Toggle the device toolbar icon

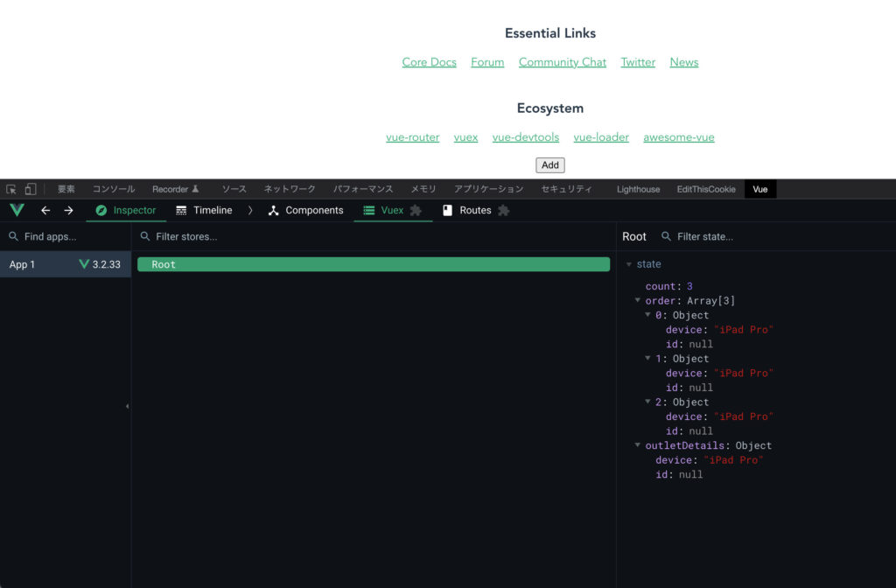pyautogui.click(x=31, y=189)
